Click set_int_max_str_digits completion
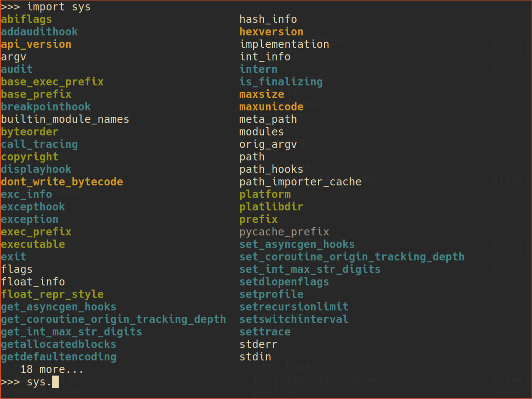Screen dimensions: 532x399 [310, 269]
